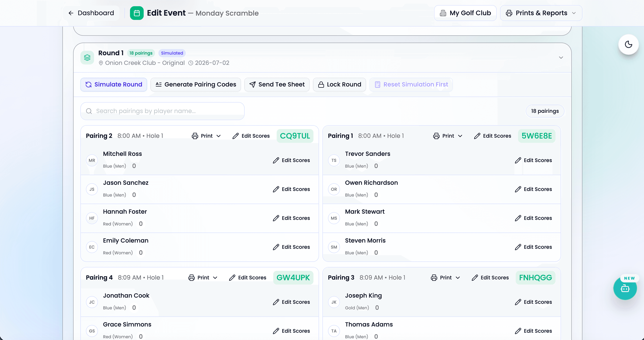Click the JC avatar for Jonathan Cook
The image size is (644, 340).
pos(92,302)
